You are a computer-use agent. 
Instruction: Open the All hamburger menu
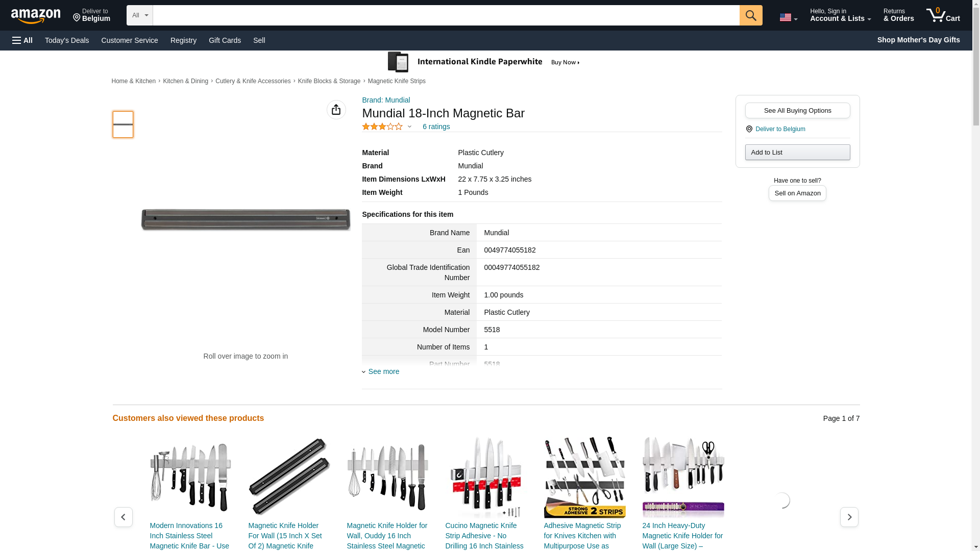point(22,40)
